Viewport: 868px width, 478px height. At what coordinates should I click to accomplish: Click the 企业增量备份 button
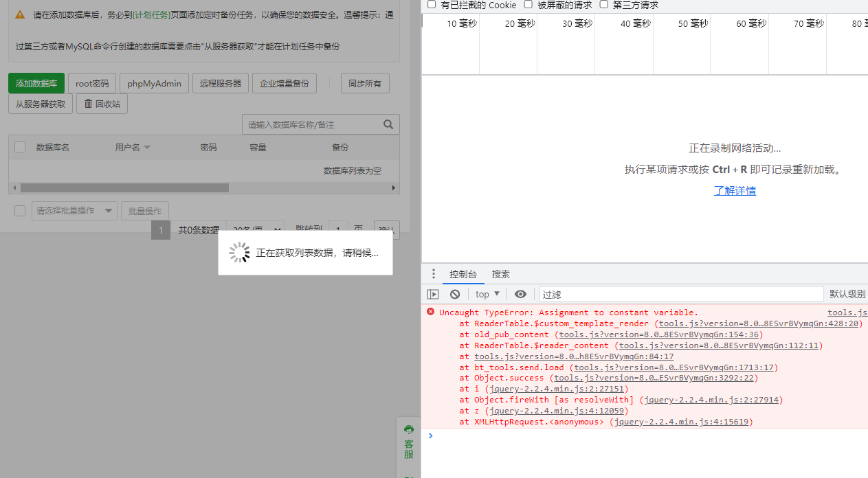tap(285, 83)
